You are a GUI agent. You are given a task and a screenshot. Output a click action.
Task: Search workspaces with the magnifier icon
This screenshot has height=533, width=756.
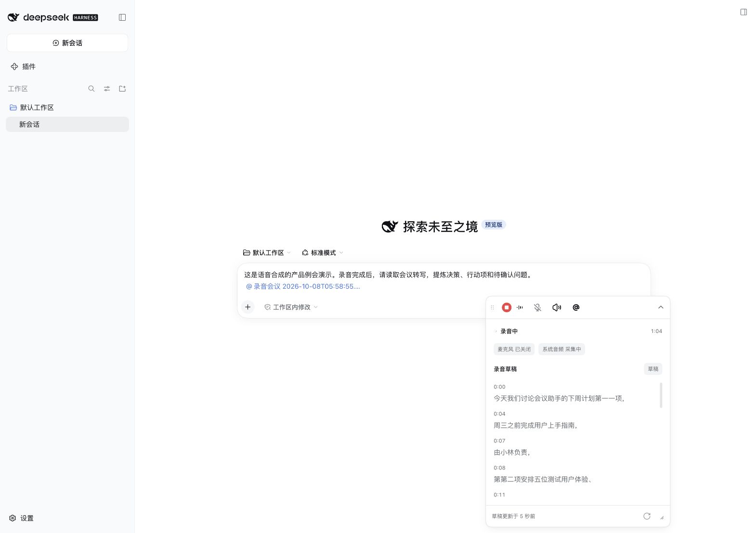91,89
